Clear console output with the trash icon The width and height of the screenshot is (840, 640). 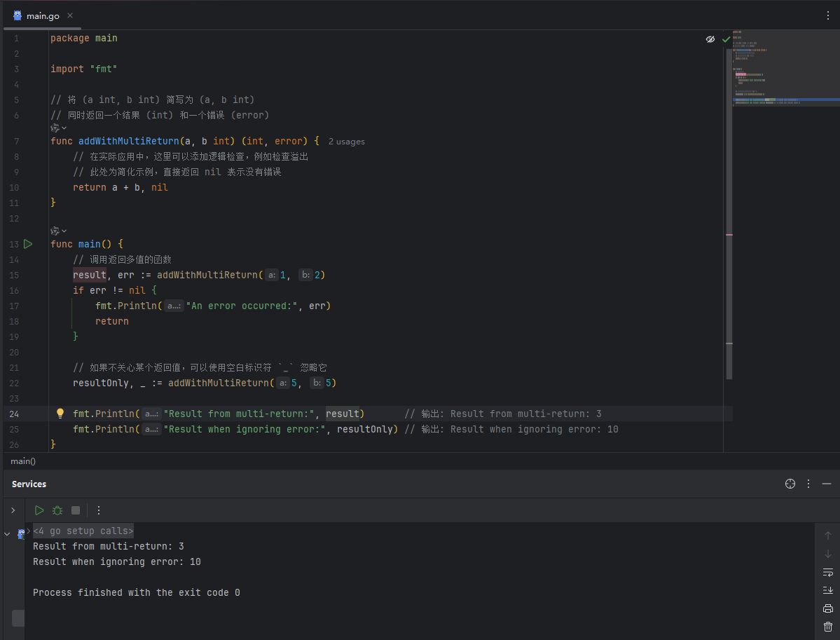(x=827, y=626)
